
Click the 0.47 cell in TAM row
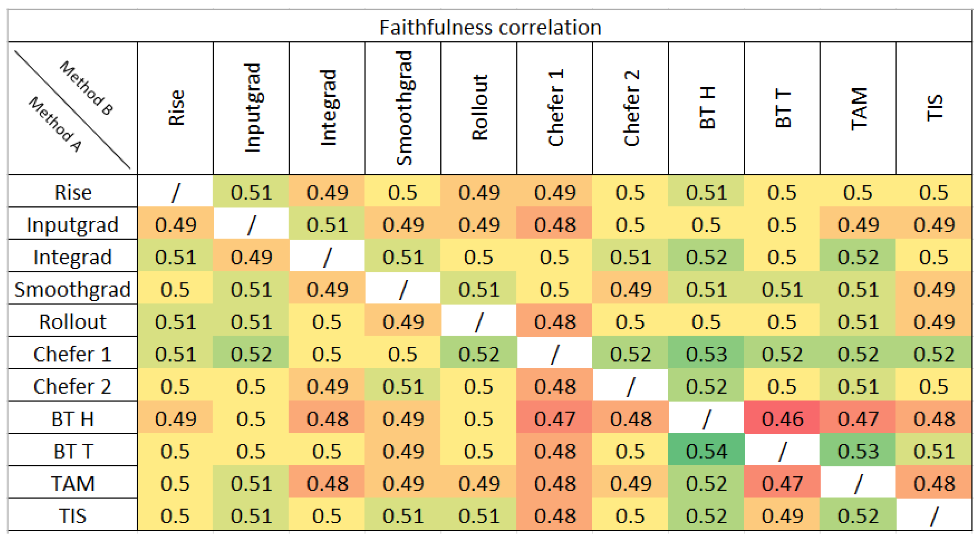point(782,484)
